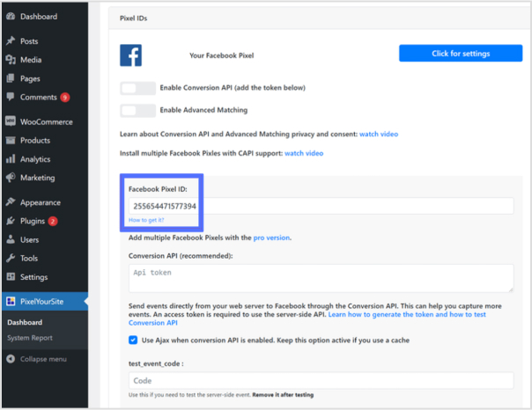The width and height of the screenshot is (532, 410).
Task: Click the Plugins update badge showing 2
Action: (53, 221)
